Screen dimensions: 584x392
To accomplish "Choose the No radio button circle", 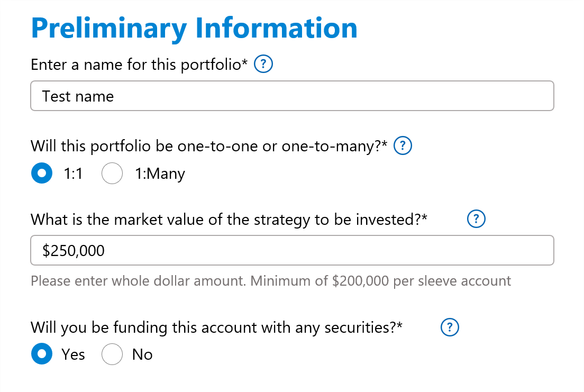I will point(112,354).
